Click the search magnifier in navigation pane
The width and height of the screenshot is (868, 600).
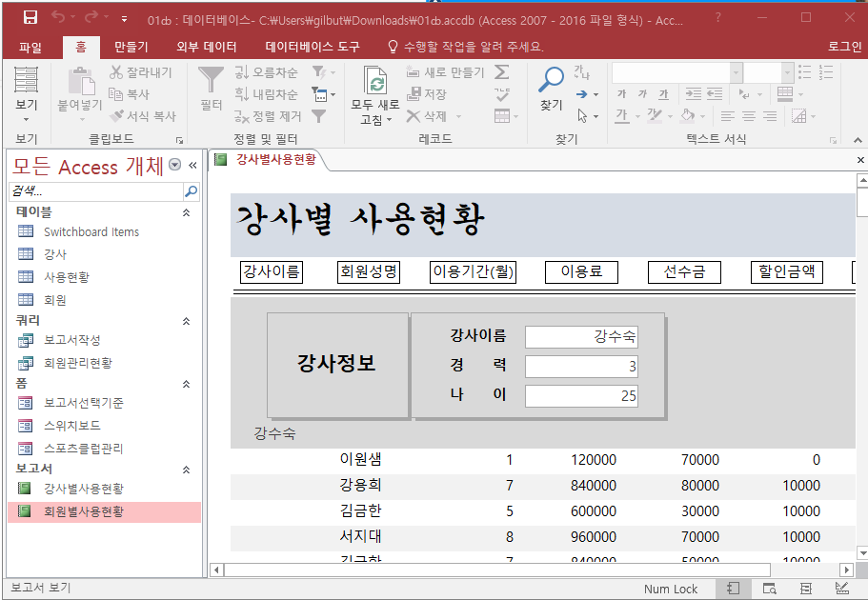coord(191,191)
